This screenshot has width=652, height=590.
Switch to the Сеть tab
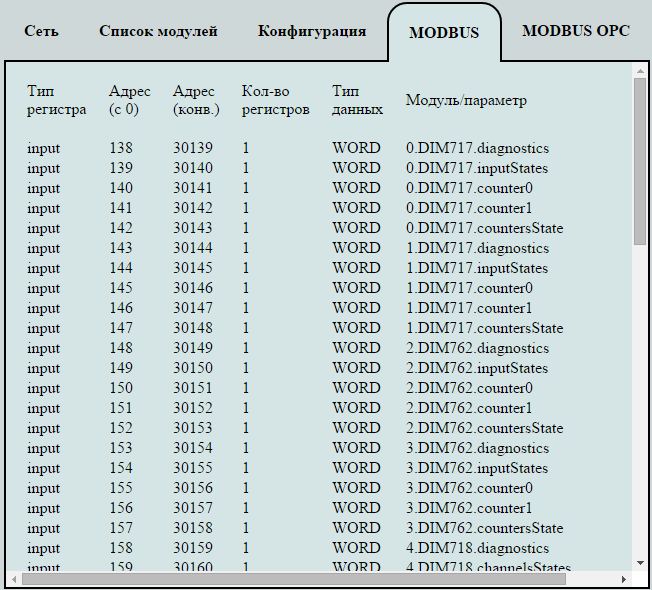click(41, 31)
